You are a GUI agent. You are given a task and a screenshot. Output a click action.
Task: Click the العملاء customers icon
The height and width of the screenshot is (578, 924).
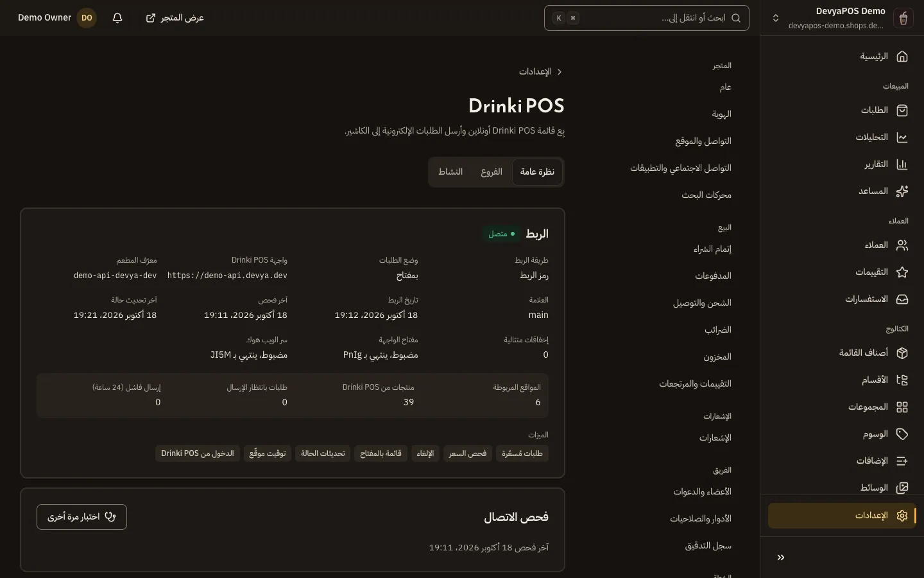902,245
